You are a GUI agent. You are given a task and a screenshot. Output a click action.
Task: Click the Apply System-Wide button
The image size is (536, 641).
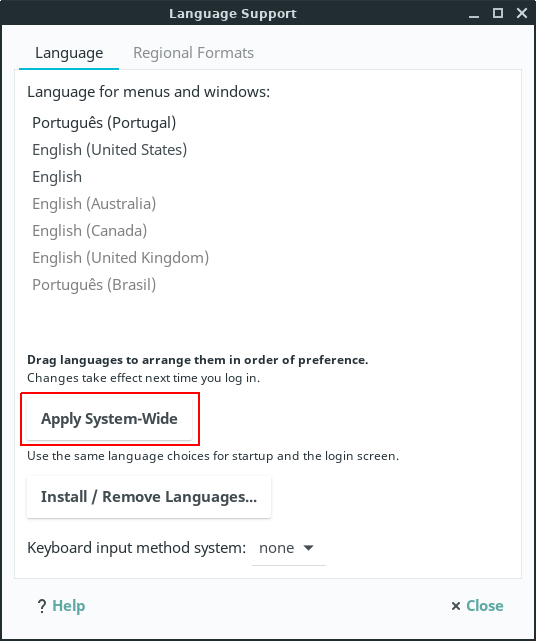(x=109, y=419)
